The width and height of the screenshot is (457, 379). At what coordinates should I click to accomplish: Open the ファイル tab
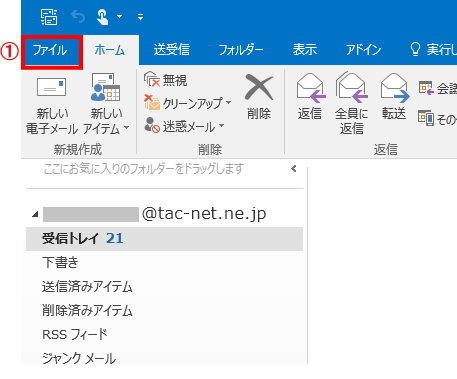51,51
